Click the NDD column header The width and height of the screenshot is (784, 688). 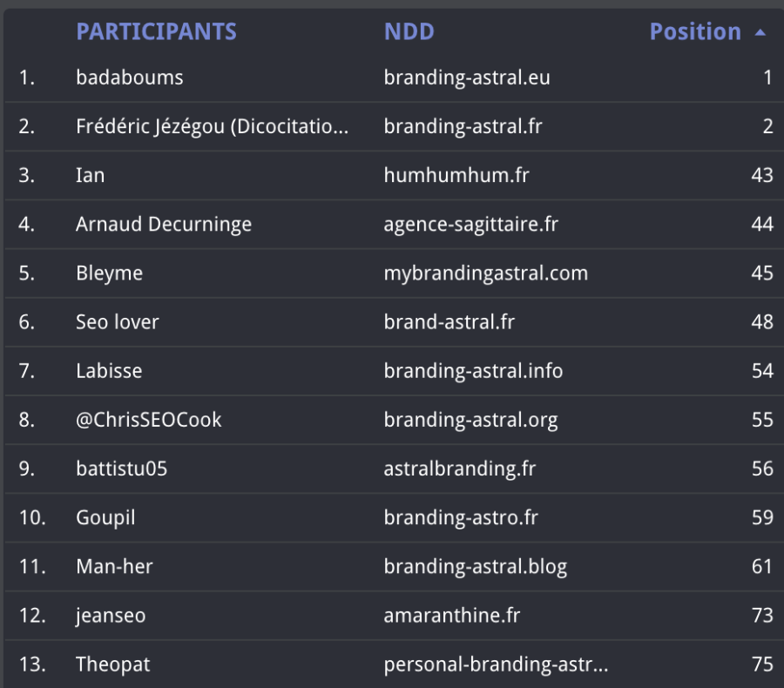409,32
